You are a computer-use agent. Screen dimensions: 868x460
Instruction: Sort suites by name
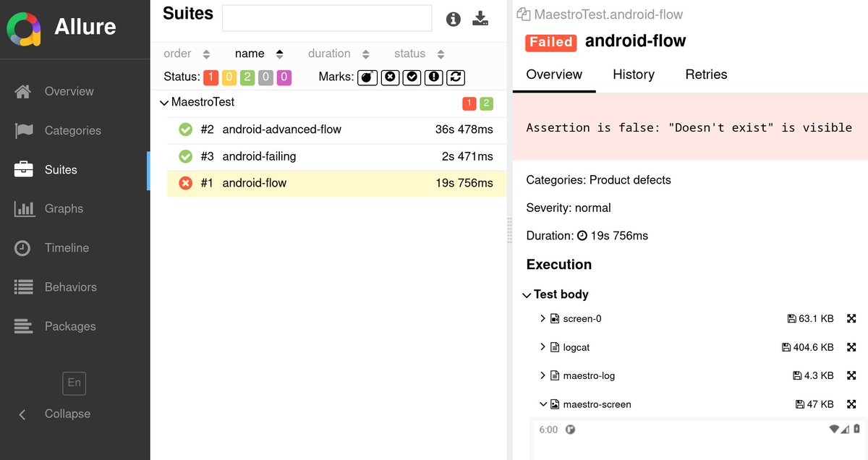tap(259, 54)
